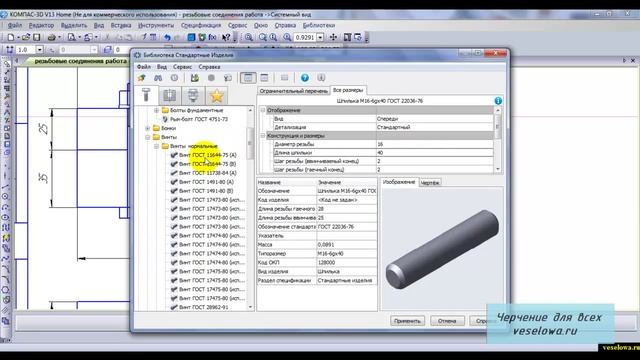This screenshot has height=360, width=640.
Task: Open the zoom scale 0.9291 dropdown arrow
Action: [x=320, y=37]
